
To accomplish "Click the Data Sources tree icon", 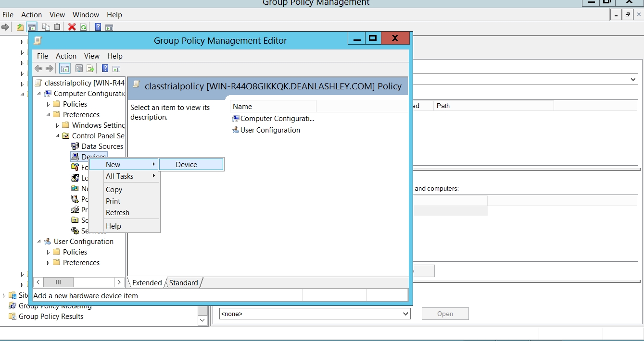I will tap(75, 146).
